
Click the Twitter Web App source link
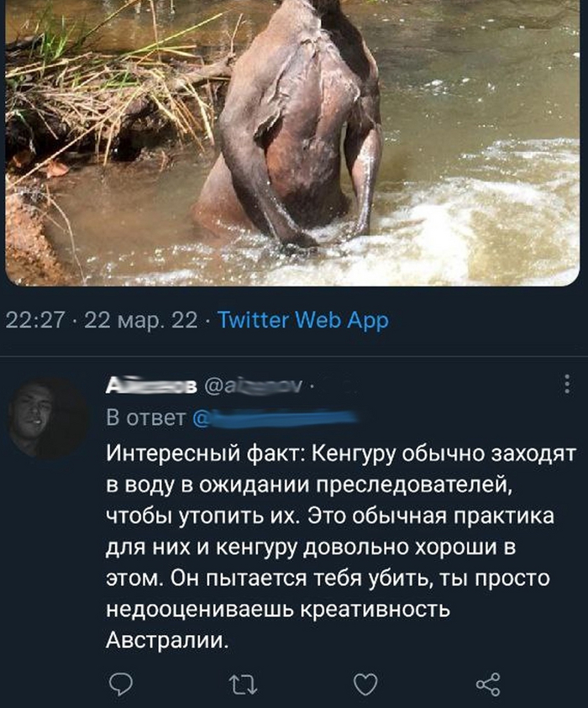(x=303, y=321)
